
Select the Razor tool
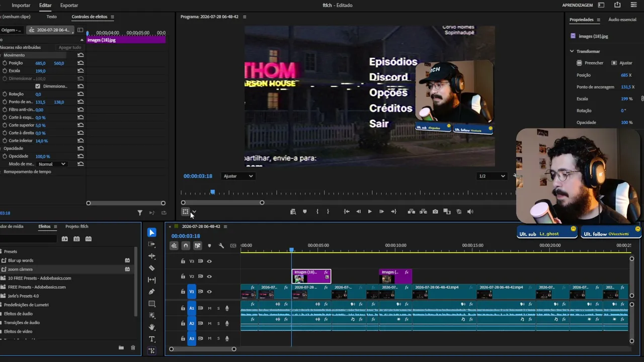[x=152, y=268]
